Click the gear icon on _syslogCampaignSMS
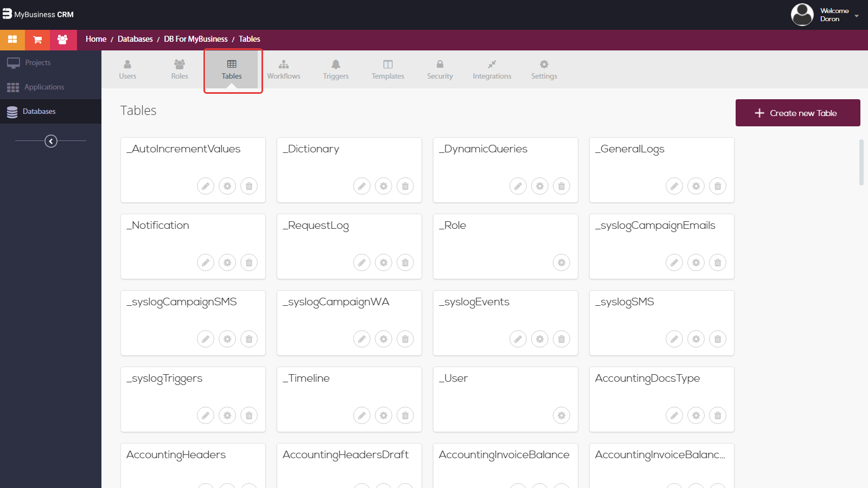Image resolution: width=868 pixels, height=488 pixels. (x=227, y=339)
